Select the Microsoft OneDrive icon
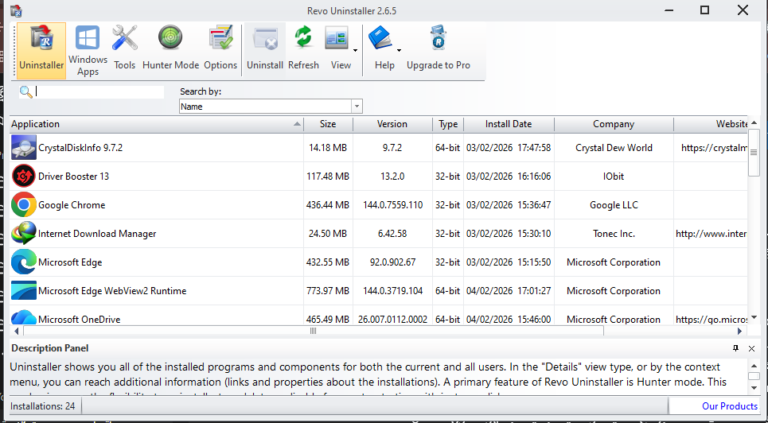 pyautogui.click(x=24, y=317)
